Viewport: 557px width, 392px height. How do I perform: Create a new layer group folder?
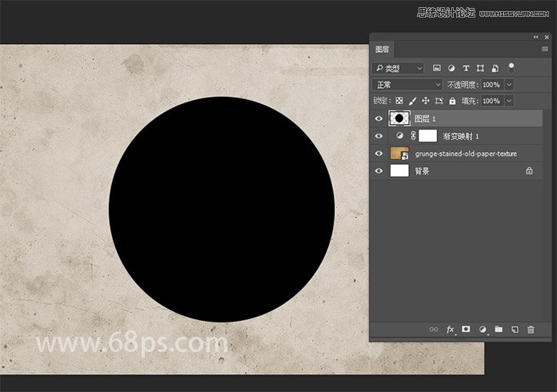(x=499, y=329)
